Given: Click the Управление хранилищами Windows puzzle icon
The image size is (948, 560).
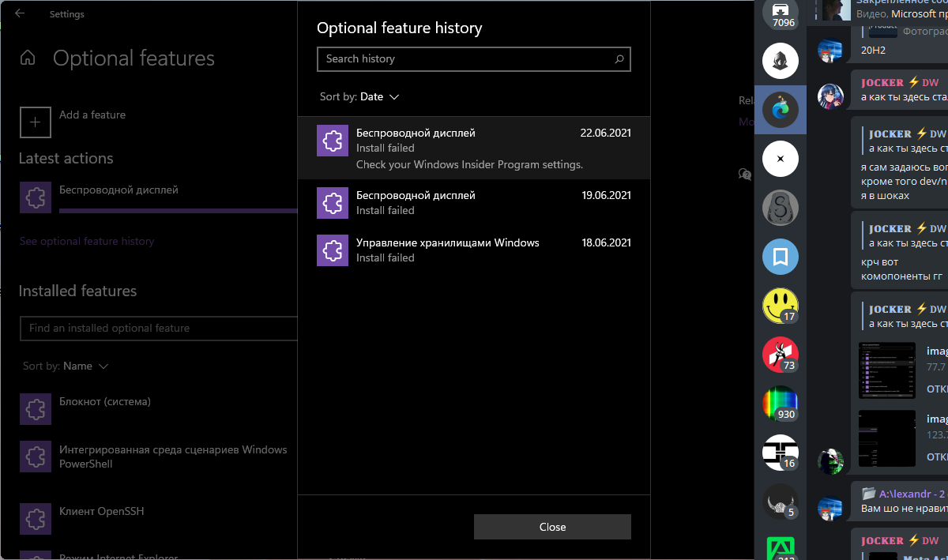Looking at the screenshot, I should [333, 250].
